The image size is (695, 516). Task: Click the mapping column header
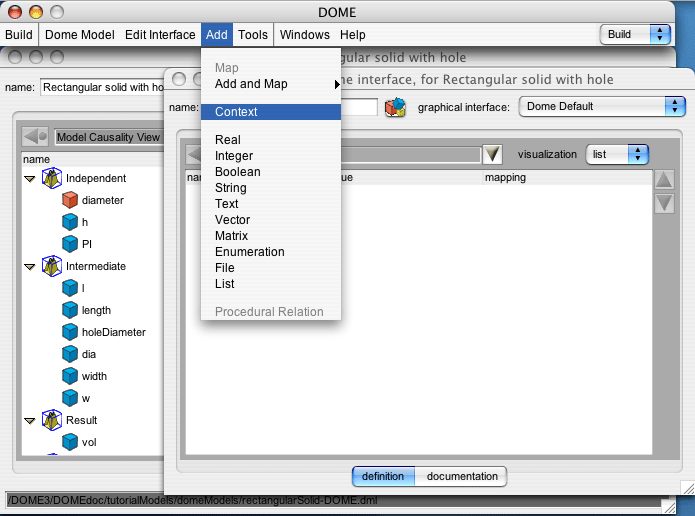click(x=567, y=178)
